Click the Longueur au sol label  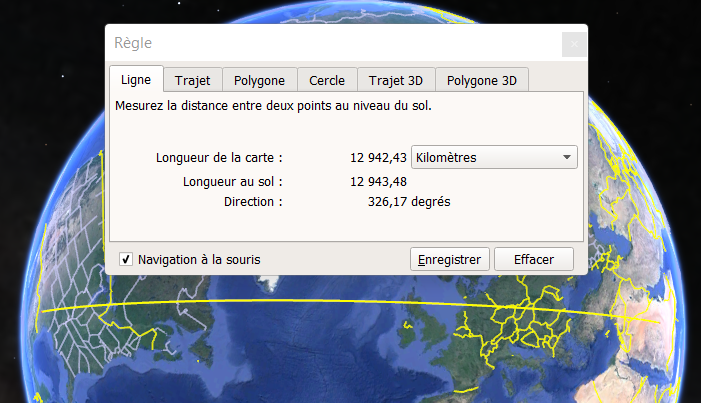(233, 182)
